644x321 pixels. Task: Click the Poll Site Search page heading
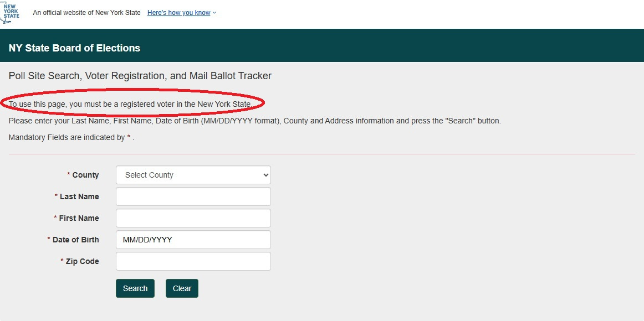[x=140, y=76]
